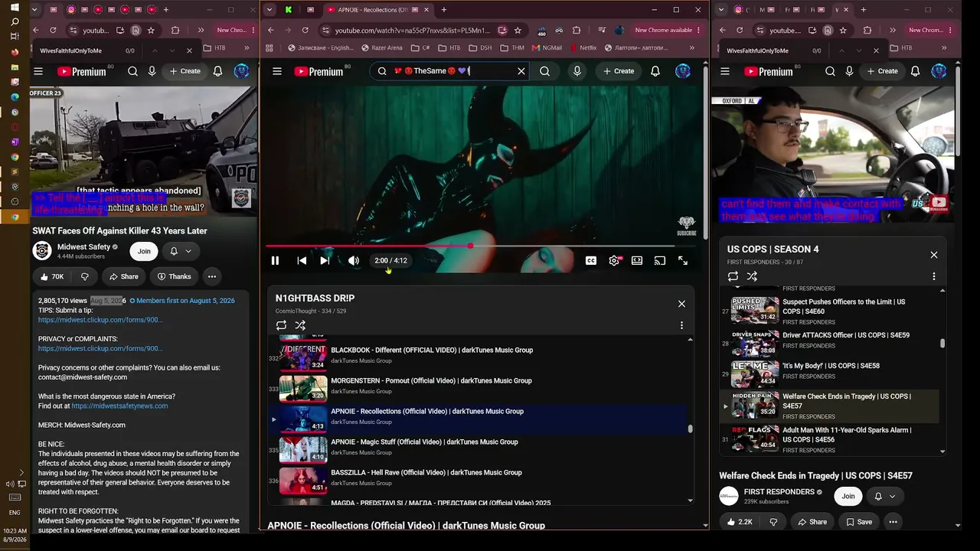Screen dimensions: 980x551
Task: Clear the center YouTube search field
Action: tap(521, 71)
